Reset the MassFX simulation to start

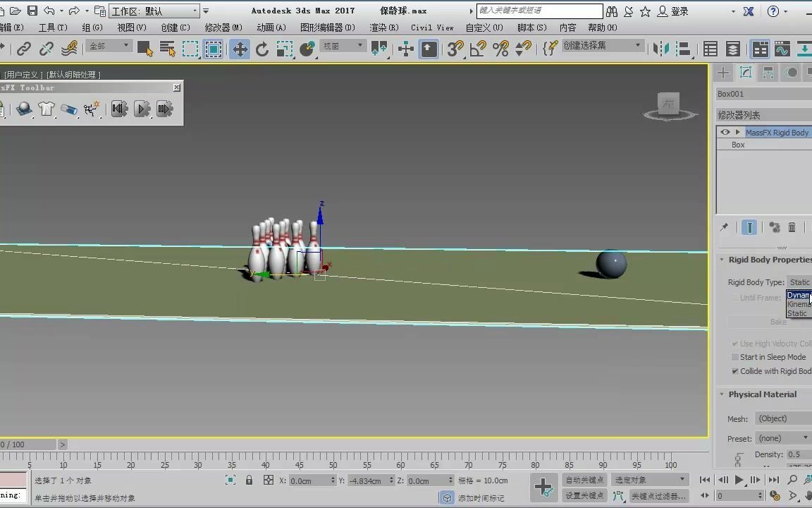[x=119, y=109]
